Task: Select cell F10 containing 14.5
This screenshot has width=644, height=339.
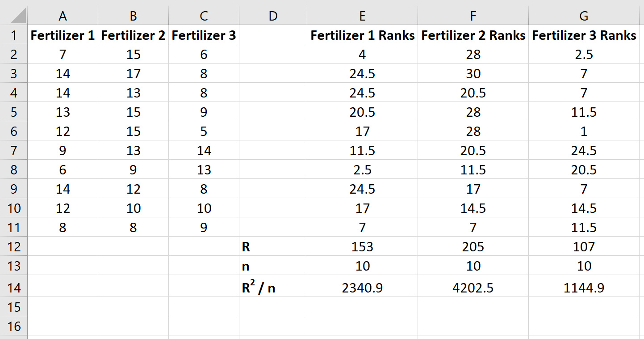Action: pyautogui.click(x=473, y=208)
